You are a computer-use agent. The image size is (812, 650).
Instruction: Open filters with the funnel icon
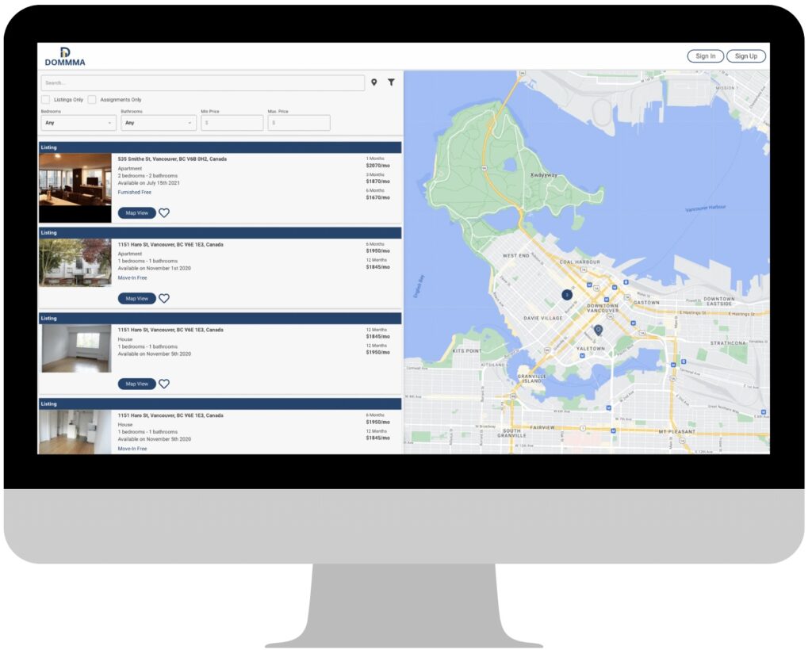pos(391,82)
